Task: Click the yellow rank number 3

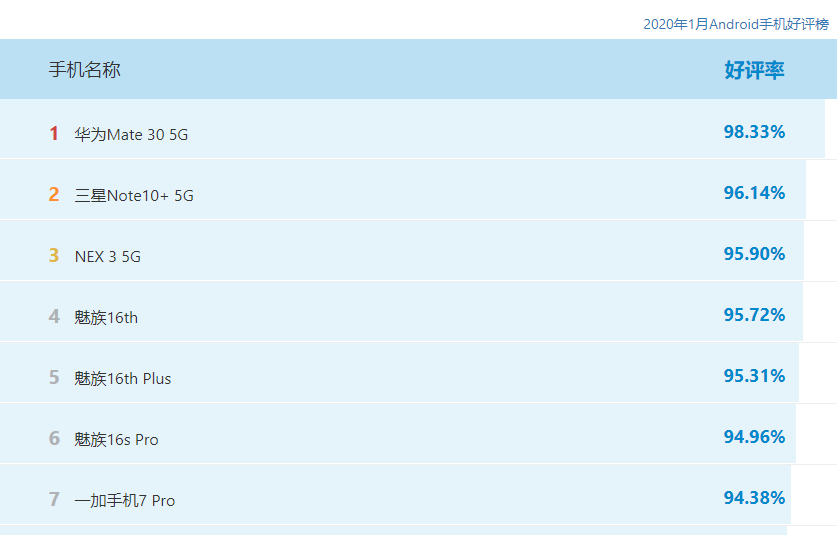Action: click(54, 255)
